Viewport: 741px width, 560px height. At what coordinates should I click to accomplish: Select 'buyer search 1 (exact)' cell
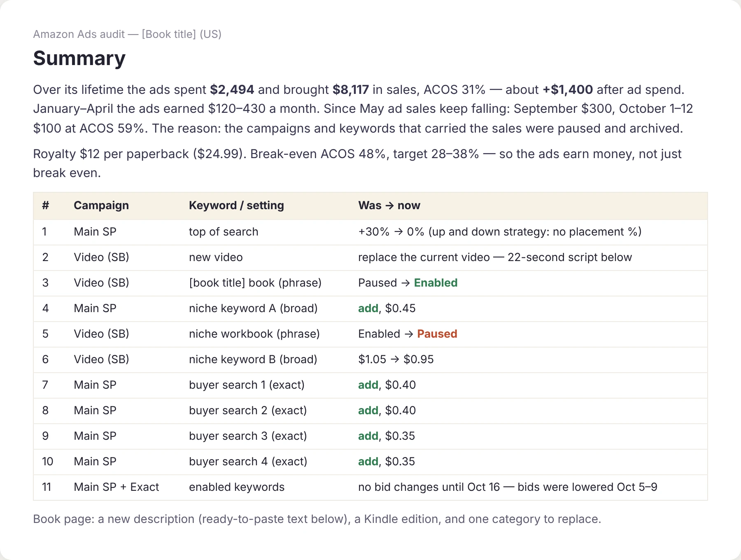point(247,385)
